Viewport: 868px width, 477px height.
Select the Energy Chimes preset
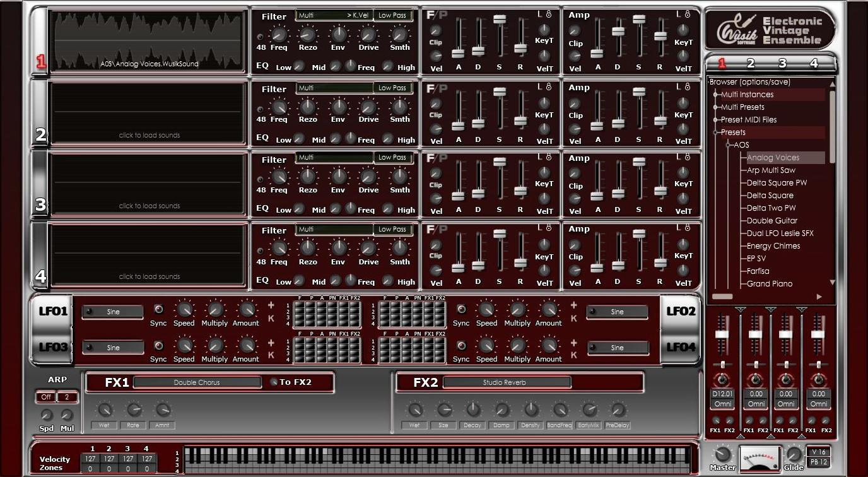tap(773, 246)
